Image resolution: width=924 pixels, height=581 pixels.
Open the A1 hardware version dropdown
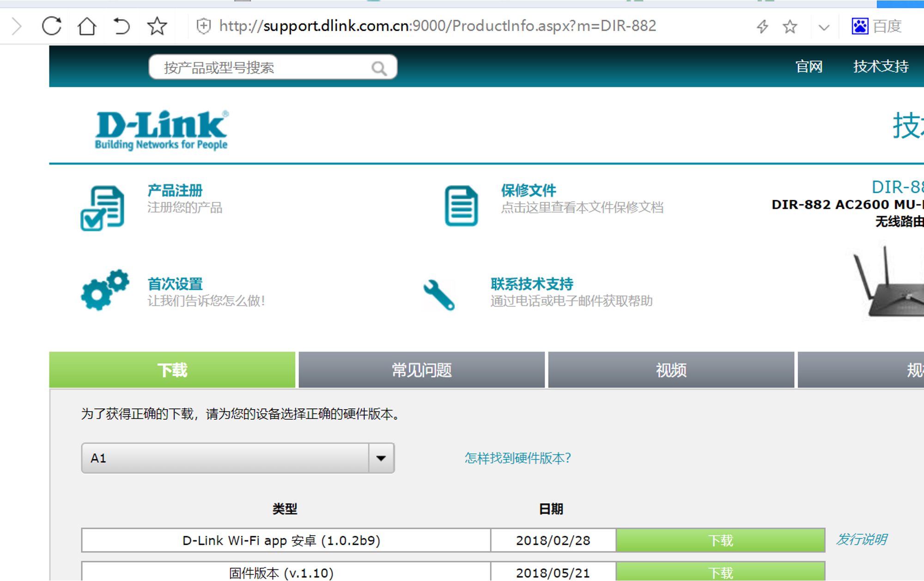[238, 458]
